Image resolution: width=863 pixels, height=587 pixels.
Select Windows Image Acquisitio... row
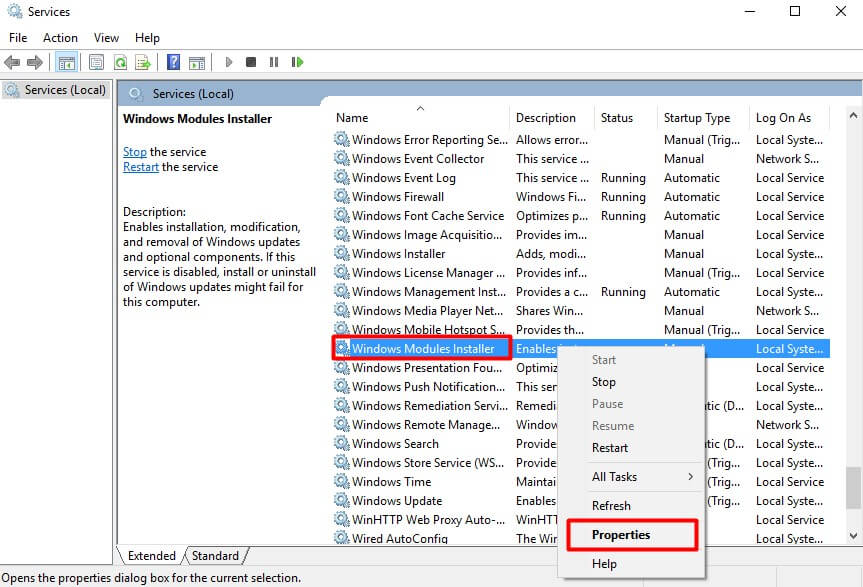pyautogui.click(x=581, y=234)
